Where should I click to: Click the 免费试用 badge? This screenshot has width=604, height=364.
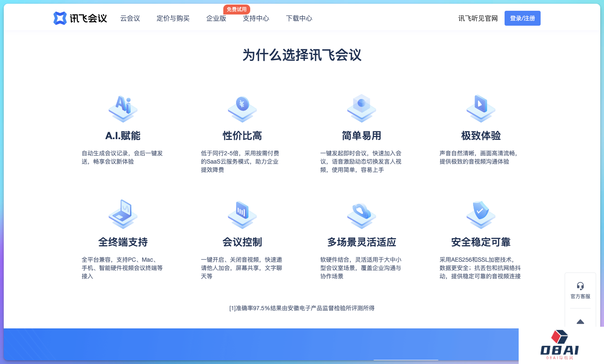tap(237, 10)
